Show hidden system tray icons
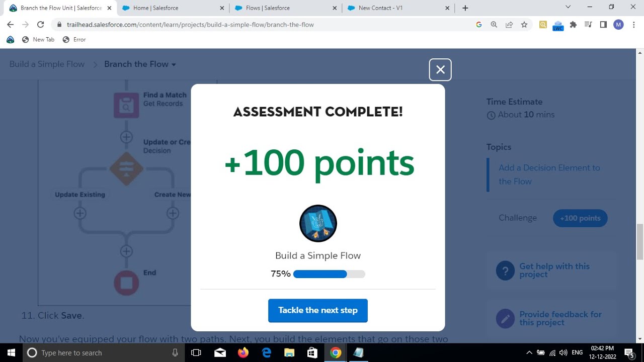 (x=529, y=352)
